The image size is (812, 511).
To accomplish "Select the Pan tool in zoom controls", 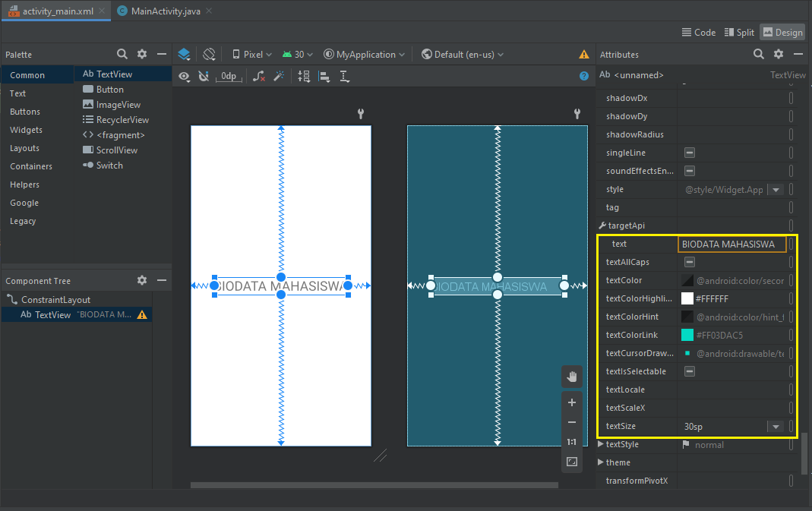I will (571, 377).
